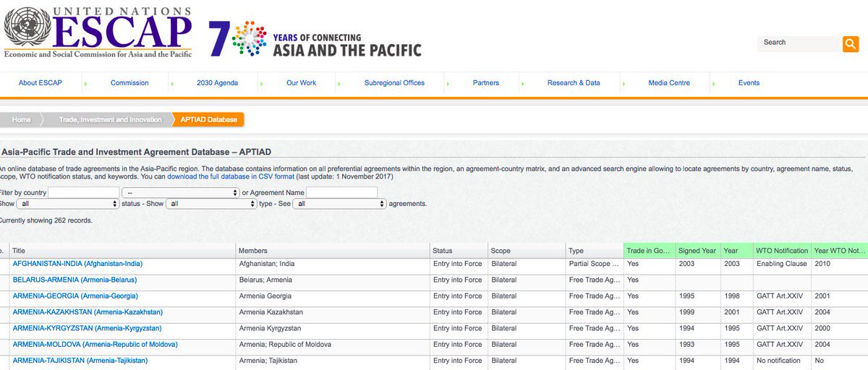Sort table by Type column header
The height and width of the screenshot is (370, 868).
tap(595, 251)
